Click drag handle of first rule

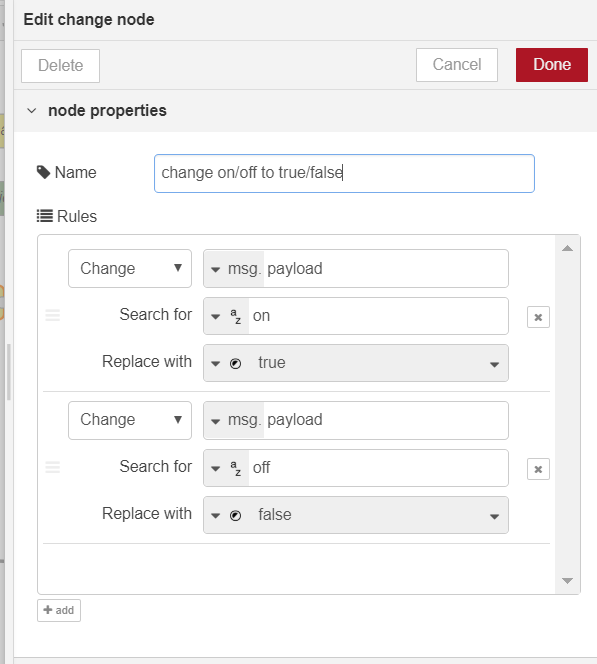[x=53, y=315]
